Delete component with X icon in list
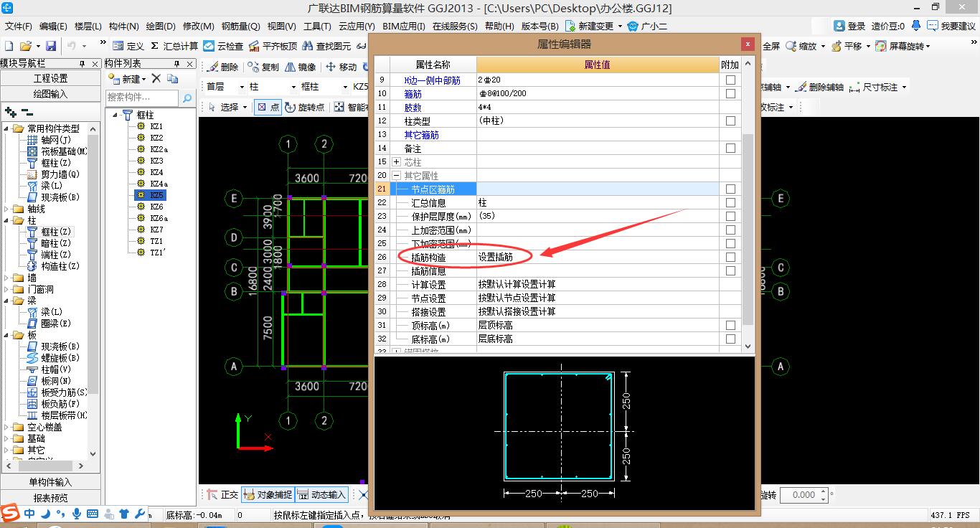Image resolution: width=980 pixels, height=528 pixels. coord(157,78)
